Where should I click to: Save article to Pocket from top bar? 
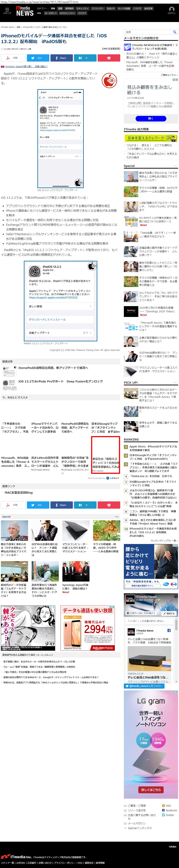click(109, 58)
